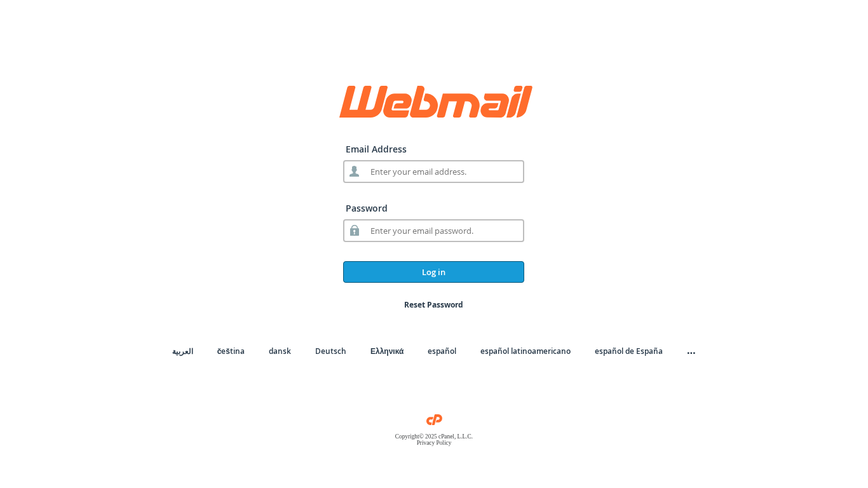Image resolution: width=868 pixels, height=488 pixels.
Task: Choose español language
Action: (442, 351)
